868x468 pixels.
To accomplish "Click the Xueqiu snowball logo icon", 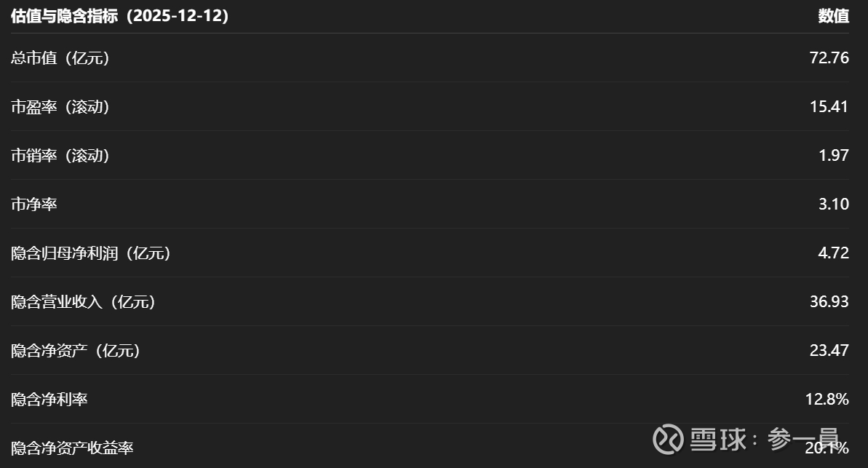I will click(668, 439).
